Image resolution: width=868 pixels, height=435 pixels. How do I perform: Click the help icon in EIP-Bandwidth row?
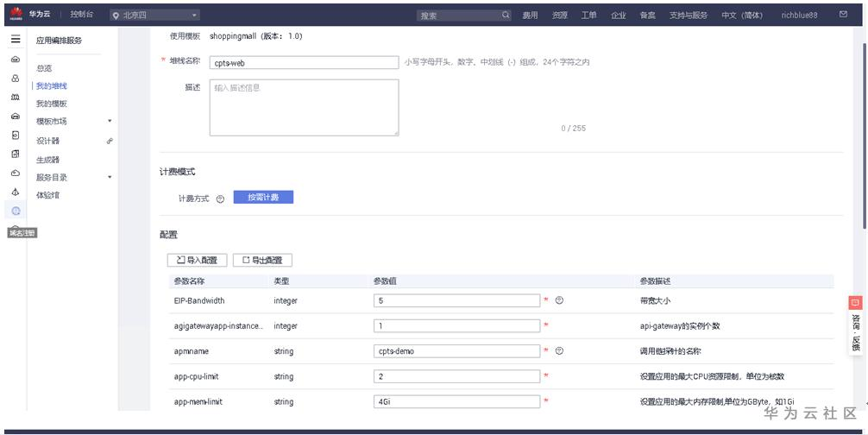point(559,300)
